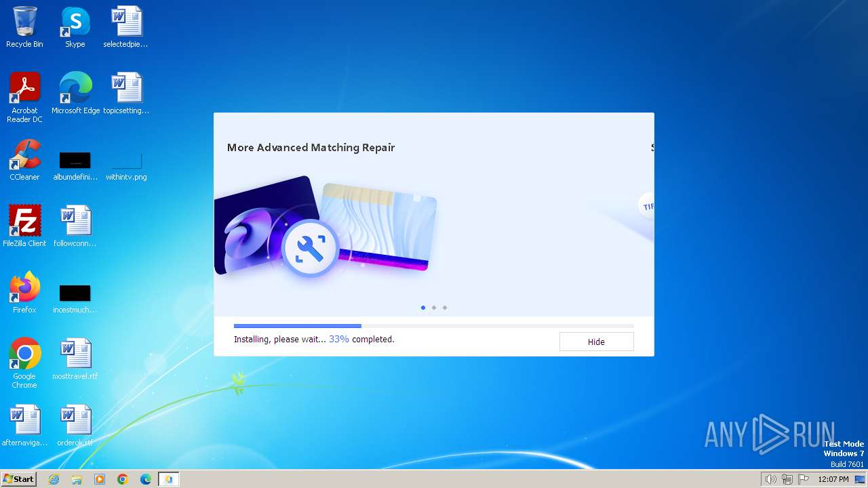Screen dimensions: 868x488
Task: Launch Microsoft Edge desktop shortcut
Action: [75, 94]
